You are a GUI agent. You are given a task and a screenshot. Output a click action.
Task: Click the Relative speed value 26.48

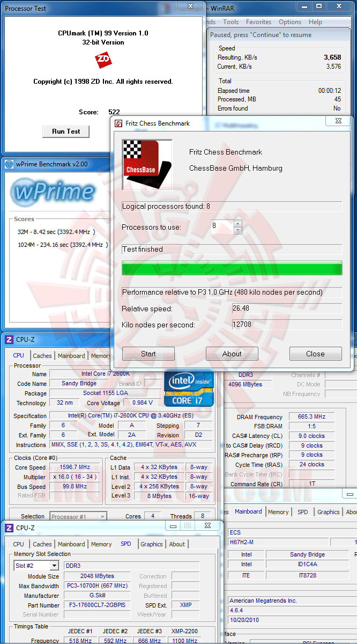click(288, 309)
